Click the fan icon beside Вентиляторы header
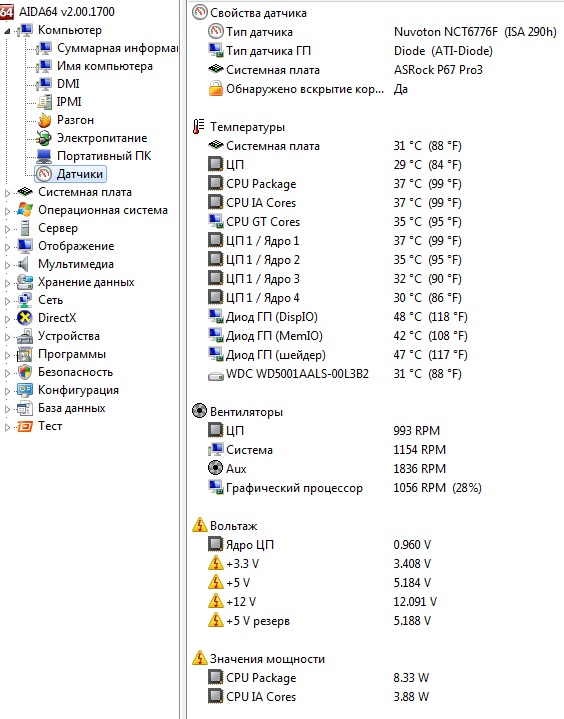 (199, 411)
